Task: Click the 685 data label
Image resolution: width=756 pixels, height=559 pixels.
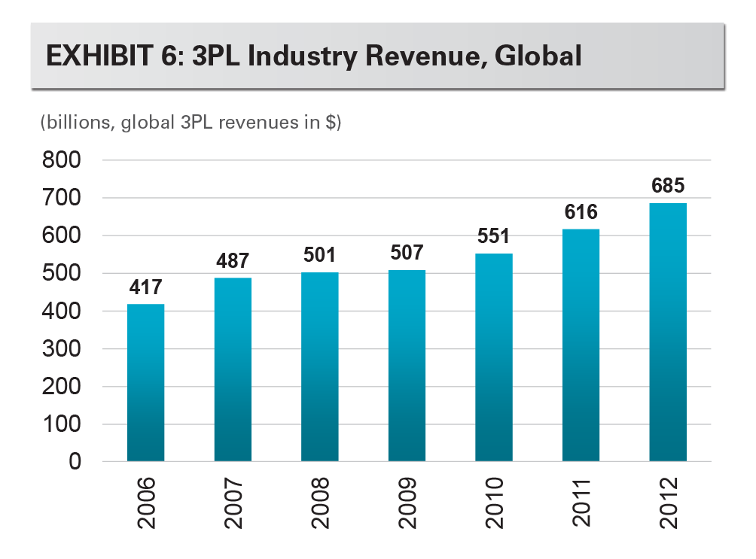Action: click(667, 185)
